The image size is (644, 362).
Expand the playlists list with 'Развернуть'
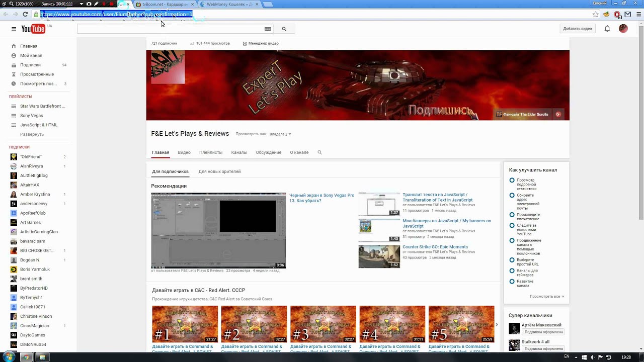(x=32, y=134)
